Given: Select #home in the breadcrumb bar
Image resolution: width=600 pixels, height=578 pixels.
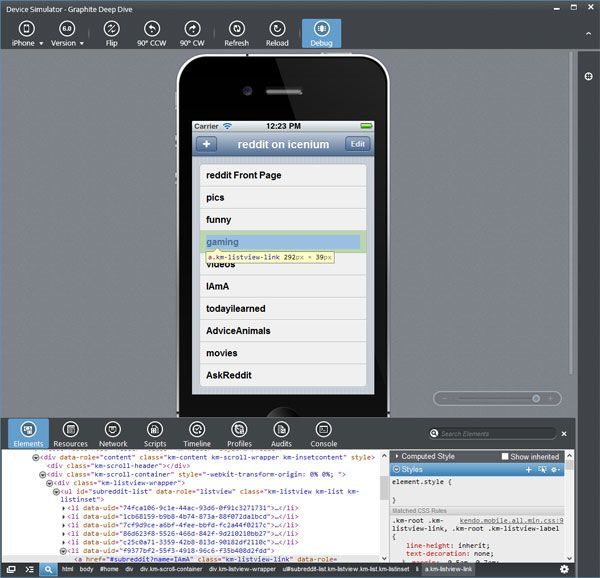Looking at the screenshot, I should (109, 569).
